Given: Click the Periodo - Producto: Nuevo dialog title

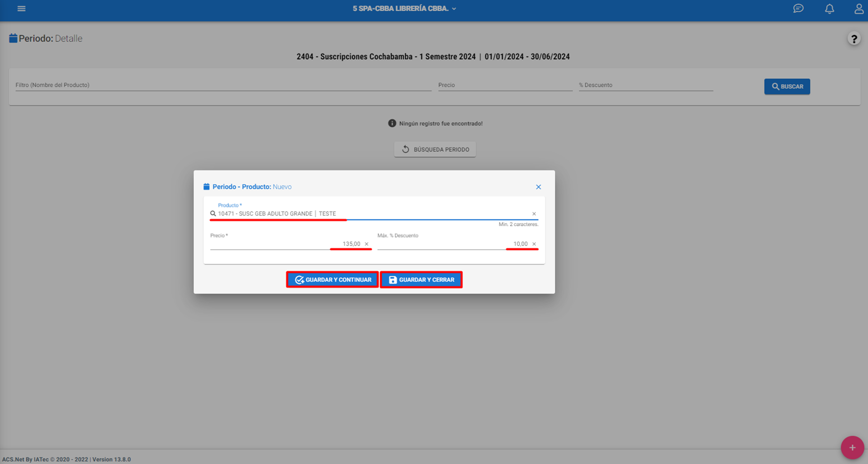Looking at the screenshot, I should click(x=252, y=187).
